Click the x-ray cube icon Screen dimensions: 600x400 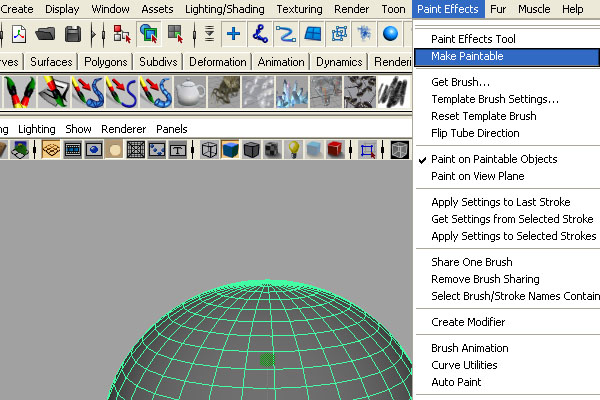click(399, 150)
